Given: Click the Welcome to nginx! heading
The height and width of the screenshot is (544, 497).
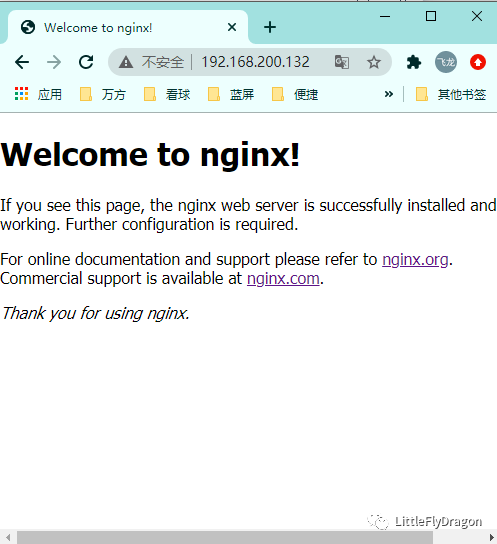Looking at the screenshot, I should (150, 155).
